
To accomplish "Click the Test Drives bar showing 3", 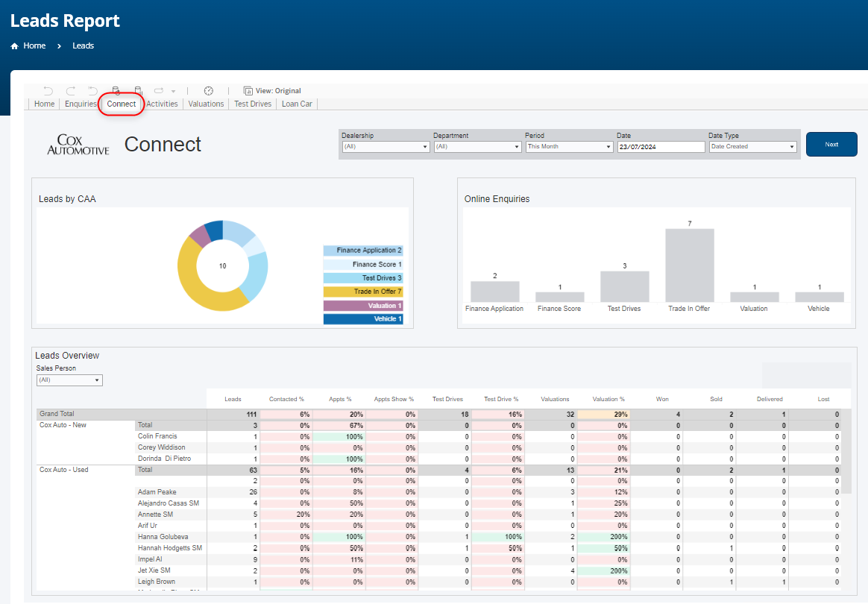I will pyautogui.click(x=625, y=286).
